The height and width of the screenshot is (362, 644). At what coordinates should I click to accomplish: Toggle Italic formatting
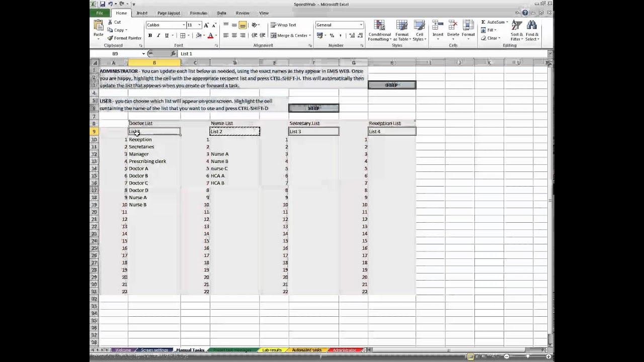[x=158, y=36]
